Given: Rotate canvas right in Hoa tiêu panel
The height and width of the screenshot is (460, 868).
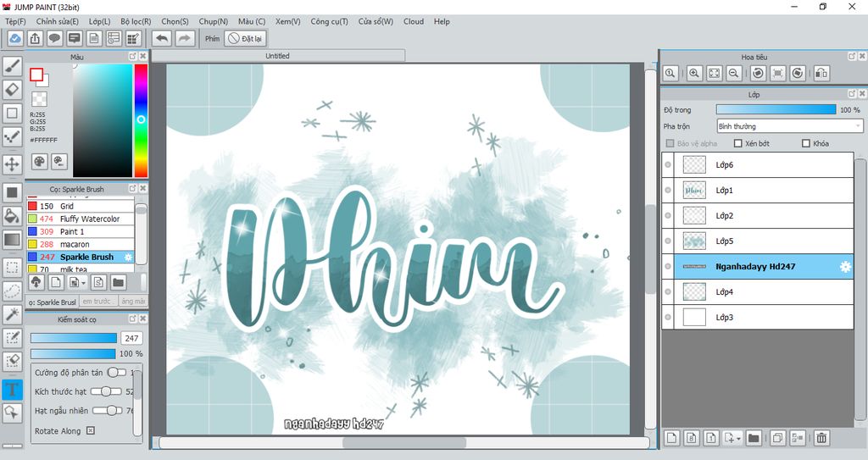Looking at the screenshot, I should (797, 73).
